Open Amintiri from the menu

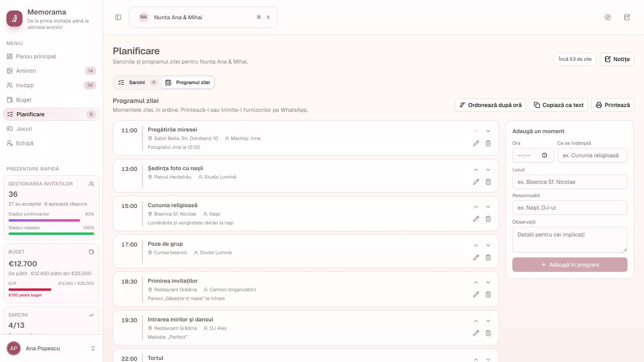pos(51,71)
